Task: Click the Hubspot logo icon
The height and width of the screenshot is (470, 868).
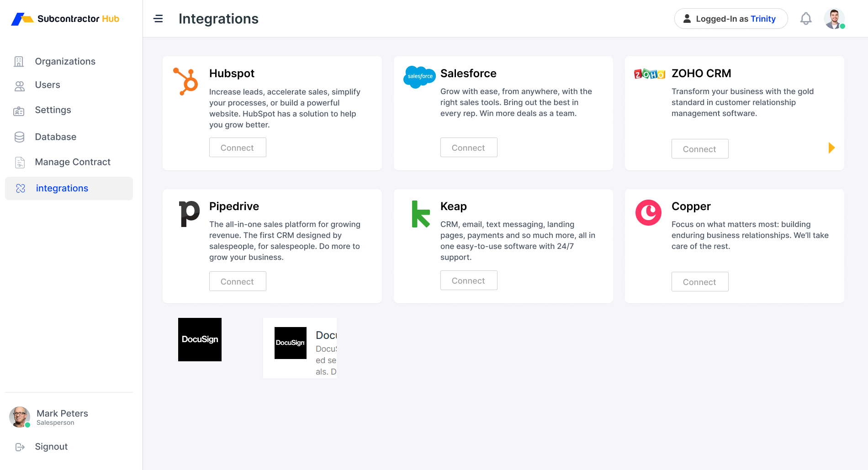Action: point(185,81)
